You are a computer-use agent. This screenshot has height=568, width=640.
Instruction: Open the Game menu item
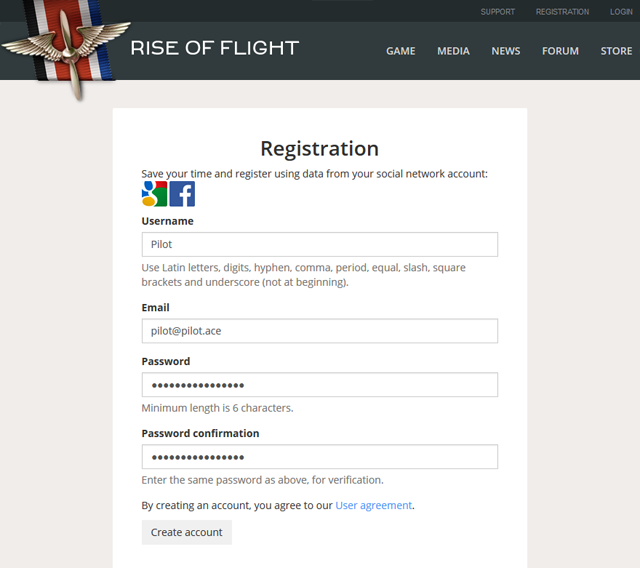401,51
